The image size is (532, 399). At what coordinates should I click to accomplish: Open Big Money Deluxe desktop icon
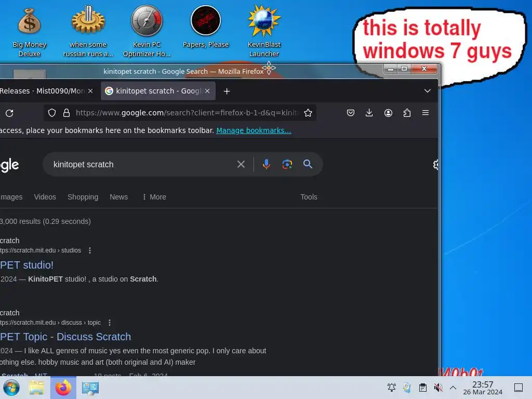coord(30,31)
